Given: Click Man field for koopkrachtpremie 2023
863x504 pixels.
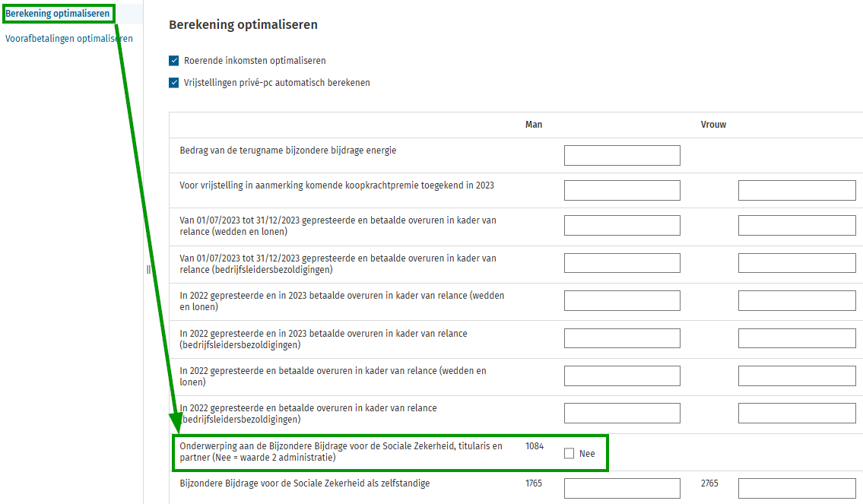Looking at the screenshot, I should tap(621, 191).
